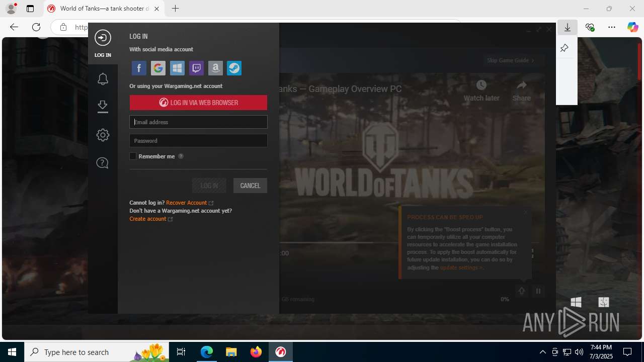This screenshot has height=362, width=644.
Task: Open notifications bell in sidebar
Action: 103,79
